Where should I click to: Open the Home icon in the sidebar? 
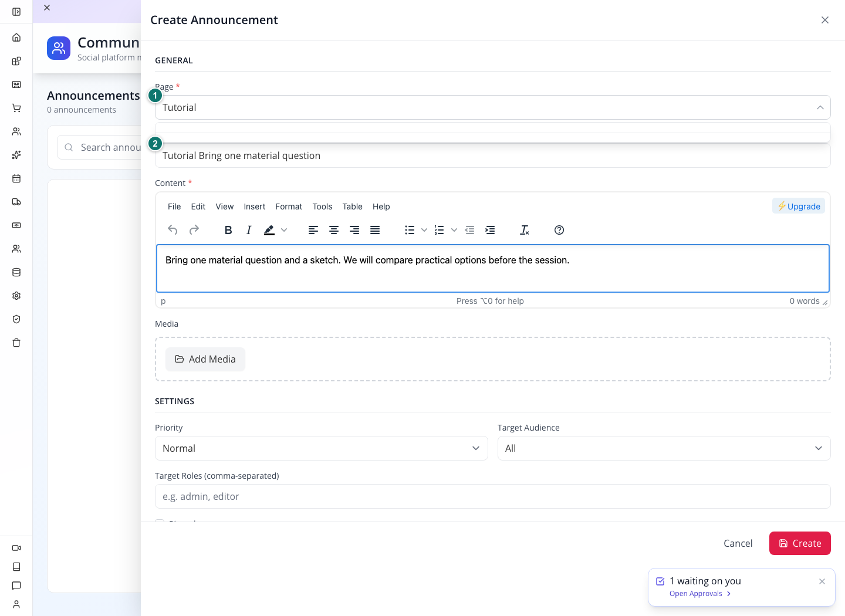pyautogui.click(x=16, y=38)
